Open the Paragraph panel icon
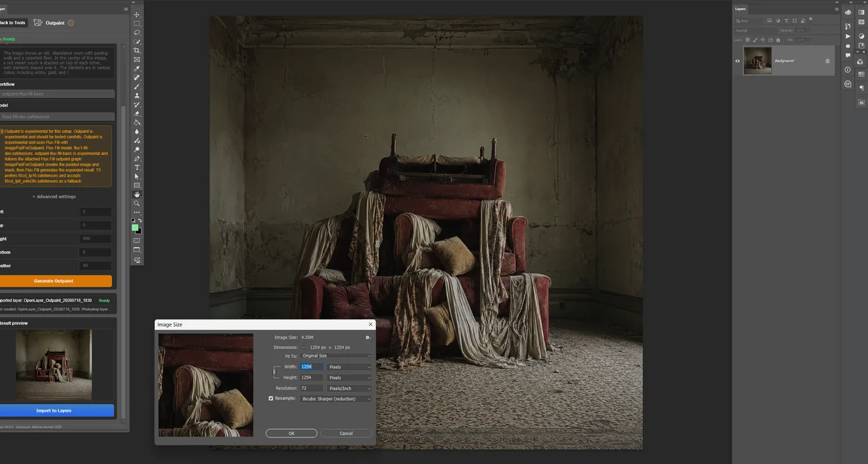The height and width of the screenshot is (464, 868). 861,88
